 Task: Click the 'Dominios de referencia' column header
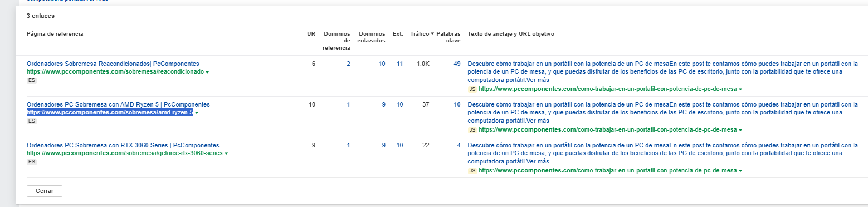click(337, 41)
